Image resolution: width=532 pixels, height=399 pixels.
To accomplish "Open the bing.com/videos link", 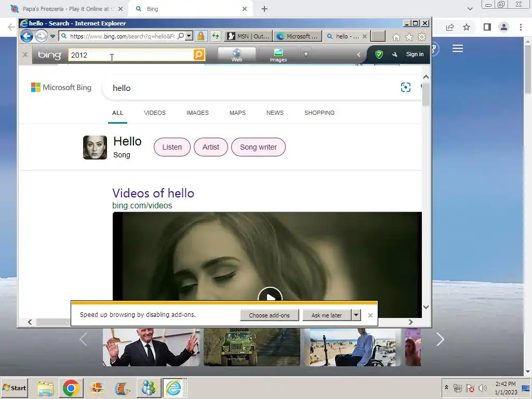I will point(142,206).
